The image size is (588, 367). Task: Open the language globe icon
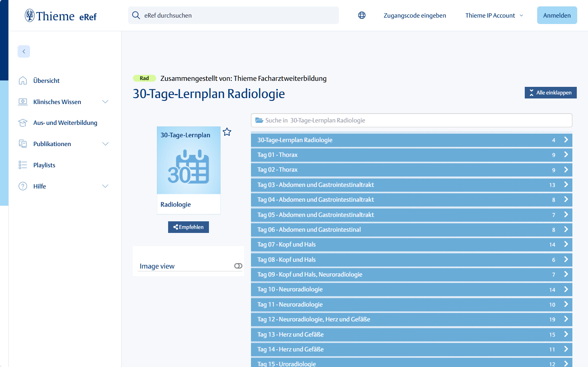click(x=362, y=15)
